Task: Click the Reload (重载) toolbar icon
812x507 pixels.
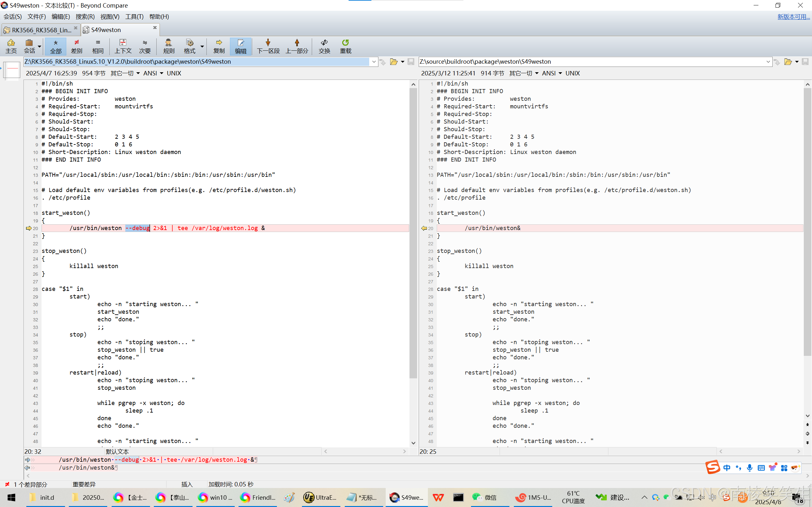Action: (x=345, y=46)
